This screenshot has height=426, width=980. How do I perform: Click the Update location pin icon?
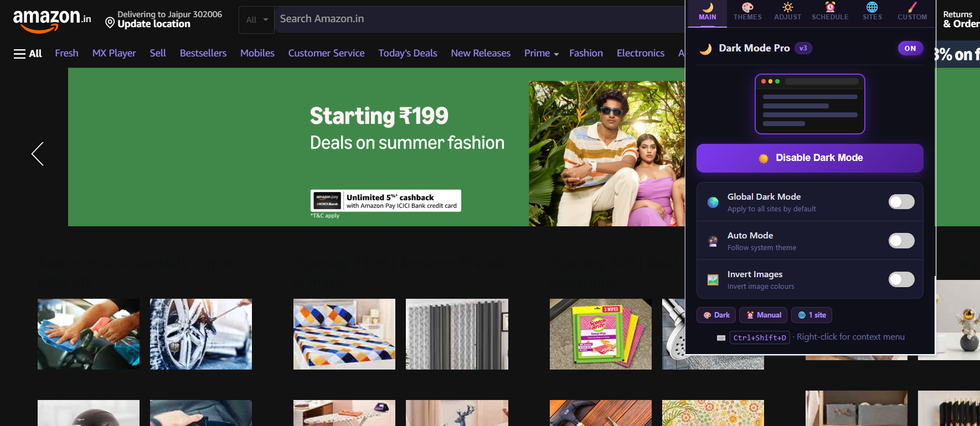[110, 23]
